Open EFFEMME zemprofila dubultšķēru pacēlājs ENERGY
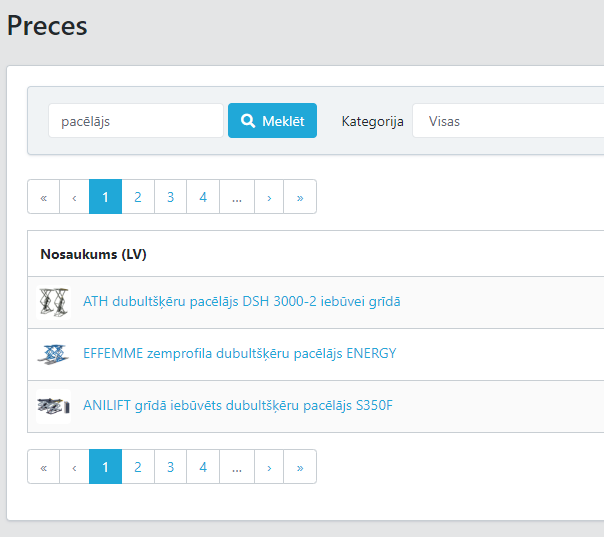The height and width of the screenshot is (537, 604). coord(239,353)
